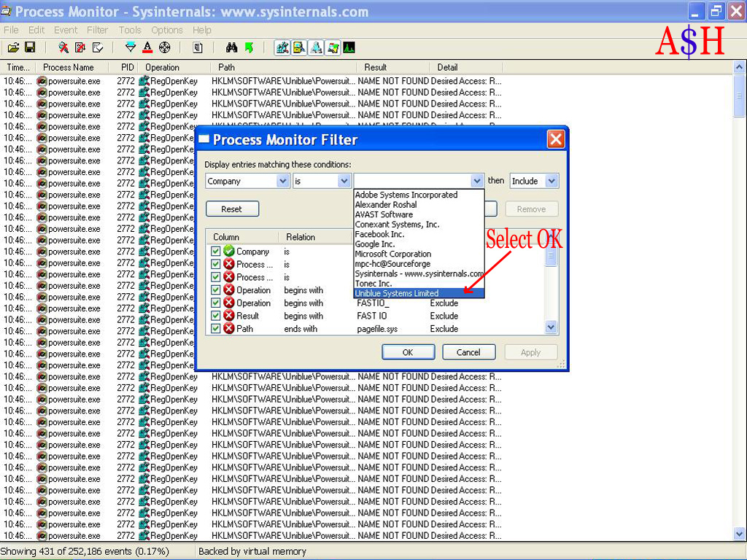Image resolution: width=747 pixels, height=560 pixels.
Task: Click the Process Monitor title bar app icon
Action: tap(6, 11)
